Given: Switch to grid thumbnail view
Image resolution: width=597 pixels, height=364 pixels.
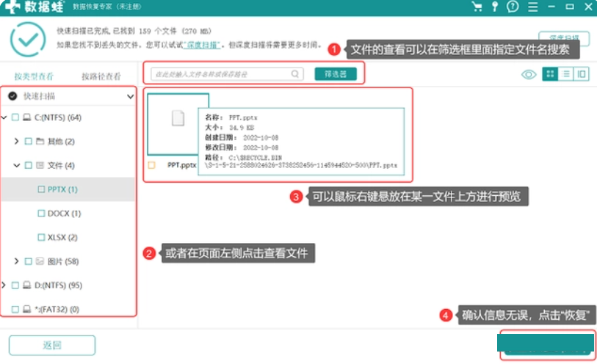Looking at the screenshot, I should pos(549,74).
